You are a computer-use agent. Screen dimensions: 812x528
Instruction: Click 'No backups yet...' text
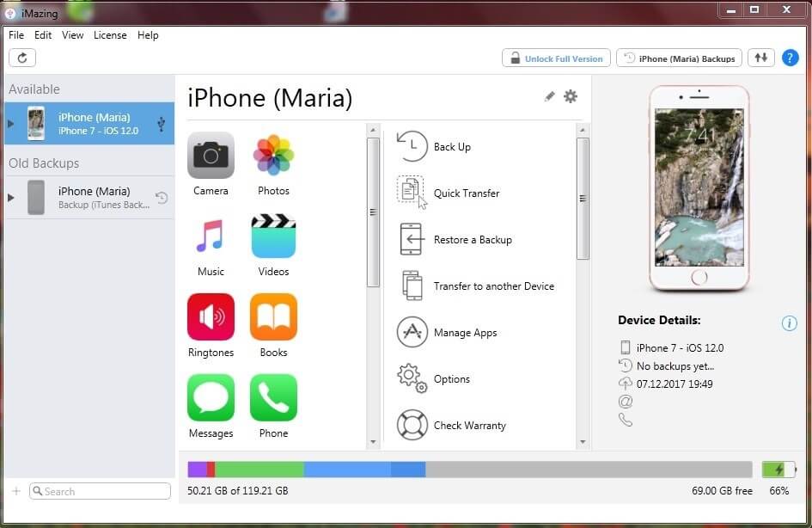(x=675, y=366)
